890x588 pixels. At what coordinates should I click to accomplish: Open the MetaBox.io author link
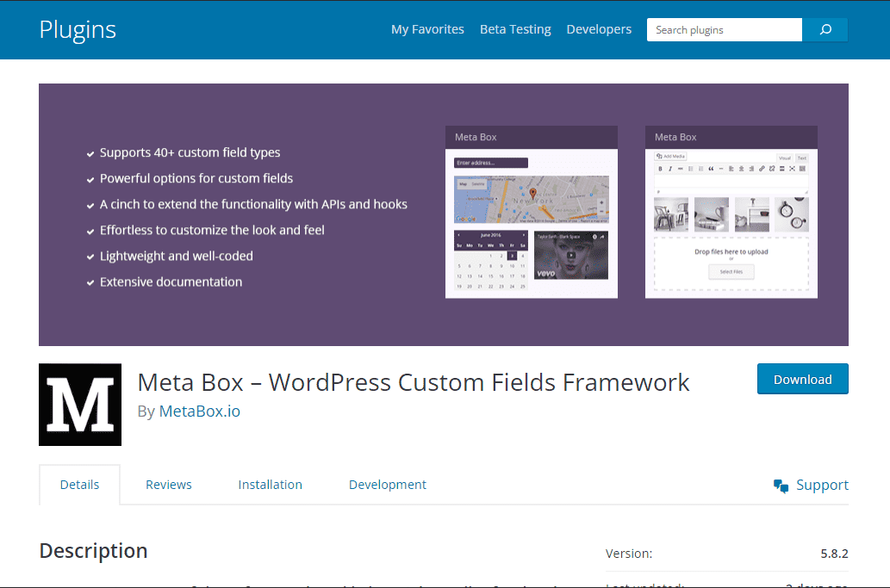(x=200, y=412)
